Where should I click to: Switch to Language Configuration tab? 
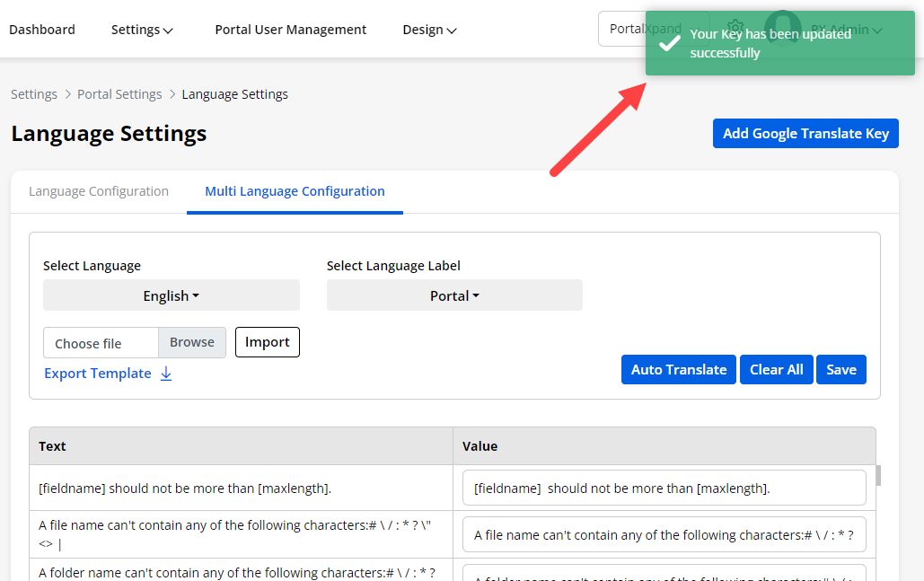tap(99, 191)
